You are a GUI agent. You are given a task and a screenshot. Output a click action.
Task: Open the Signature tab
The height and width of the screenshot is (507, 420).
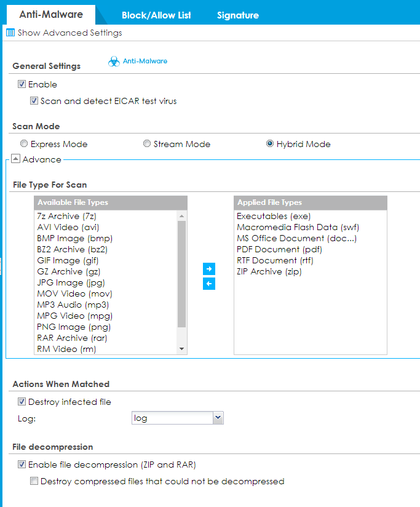(x=237, y=15)
